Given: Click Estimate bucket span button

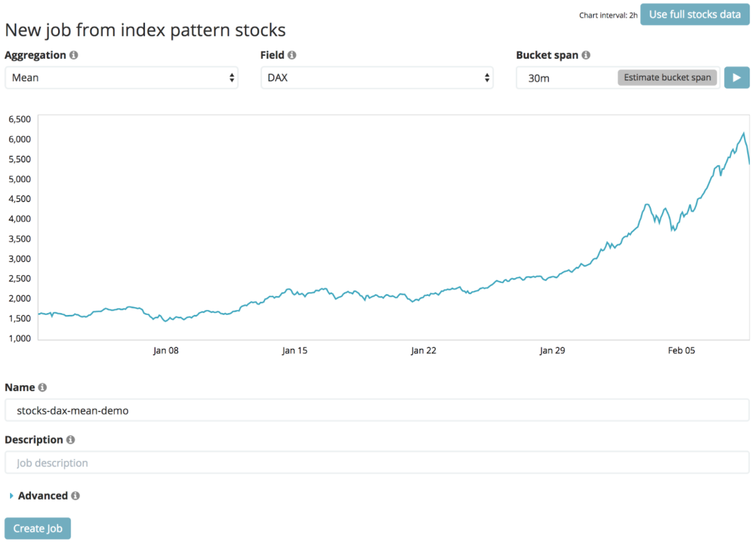Looking at the screenshot, I should (x=667, y=78).
